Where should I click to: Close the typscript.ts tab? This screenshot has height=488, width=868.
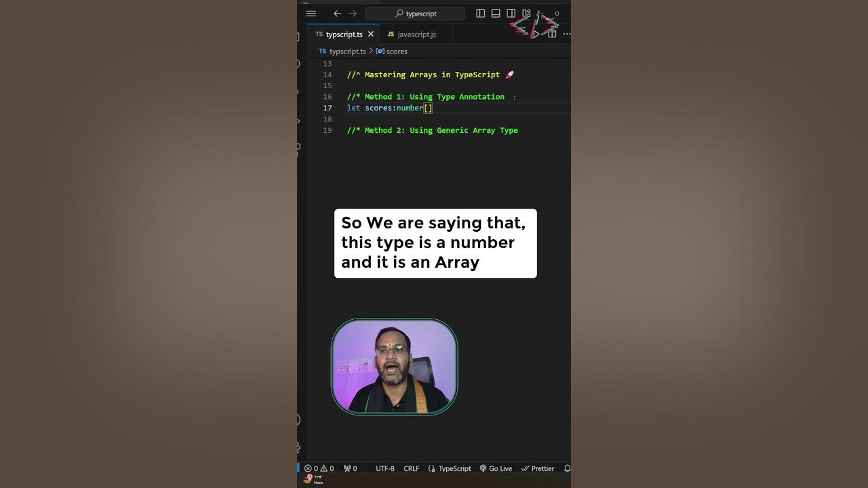click(x=371, y=34)
